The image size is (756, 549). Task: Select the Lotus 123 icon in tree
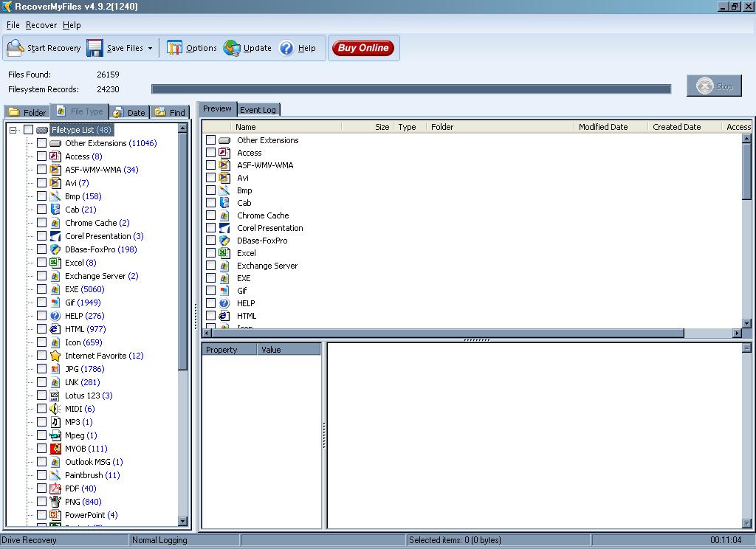tap(55, 396)
